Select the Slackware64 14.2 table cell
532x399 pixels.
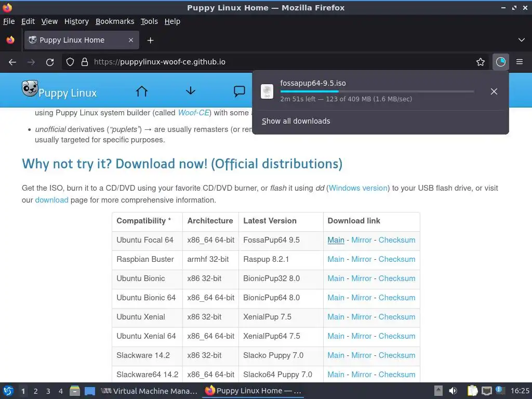tap(147, 375)
